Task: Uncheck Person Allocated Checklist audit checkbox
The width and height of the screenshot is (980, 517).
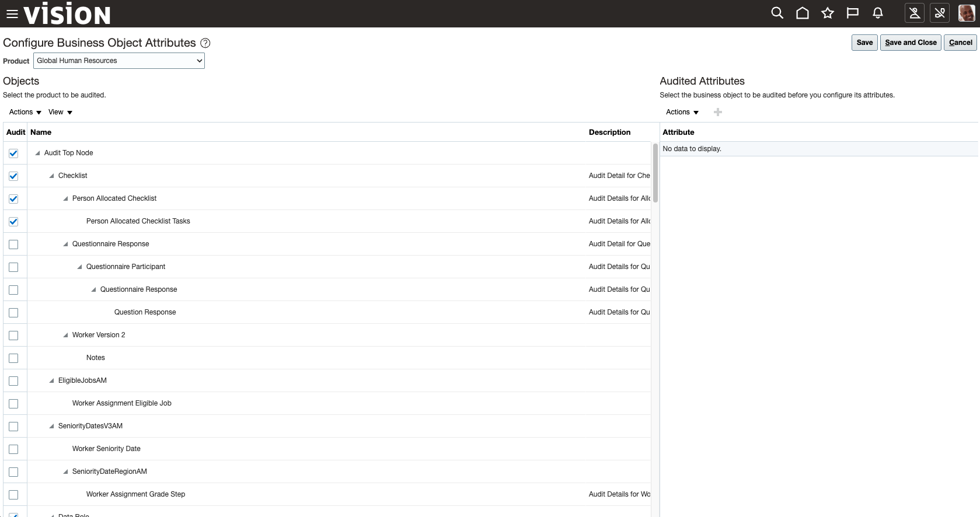Action: pyautogui.click(x=13, y=199)
